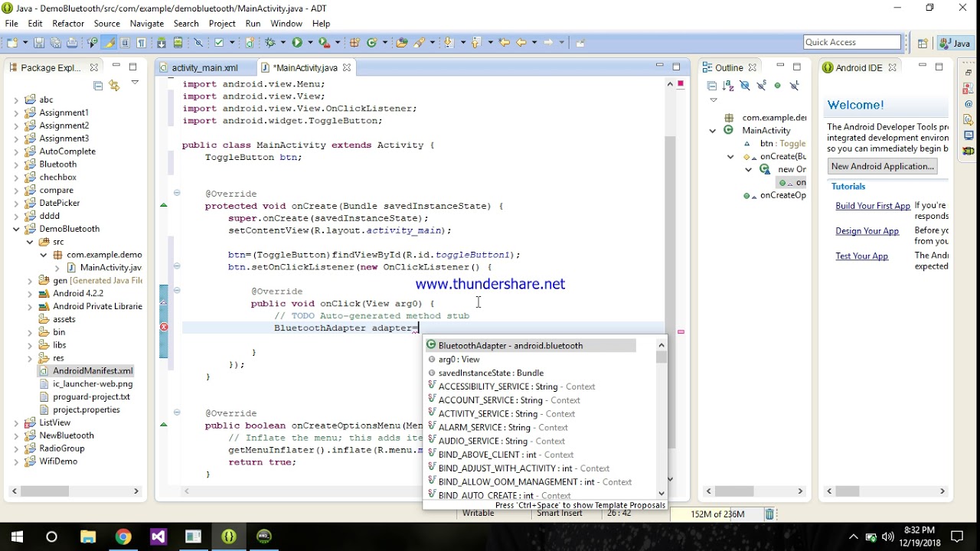Toggle Hide Static Members in Outline
Screen dimensions: 980x551
click(x=761, y=86)
